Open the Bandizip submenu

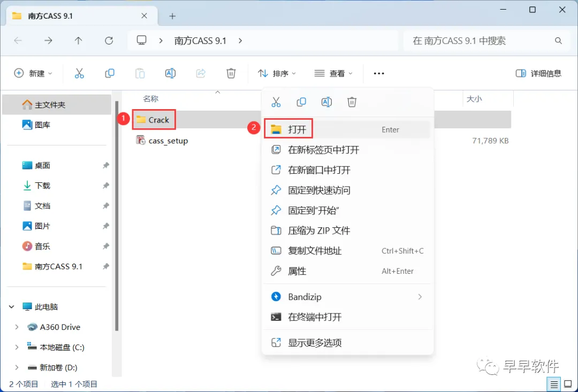347,297
